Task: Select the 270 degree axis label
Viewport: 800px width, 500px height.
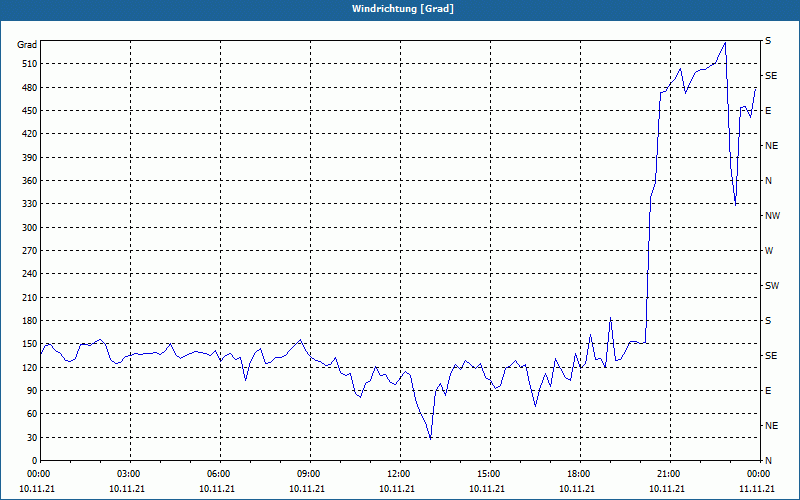Action: click(29, 251)
